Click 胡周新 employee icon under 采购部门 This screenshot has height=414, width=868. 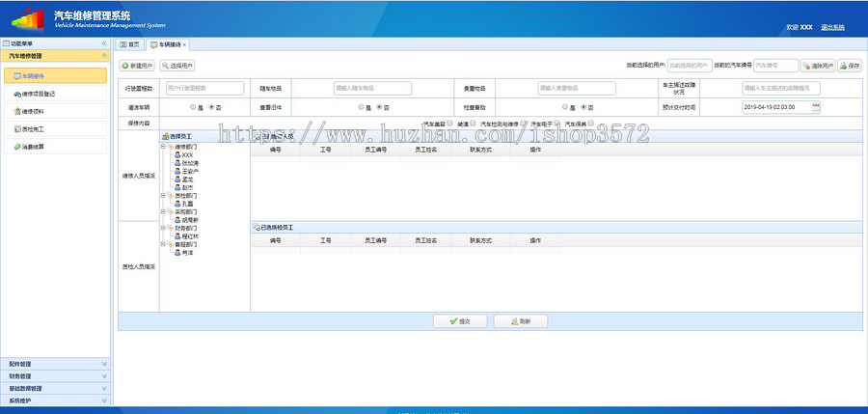coord(177,219)
